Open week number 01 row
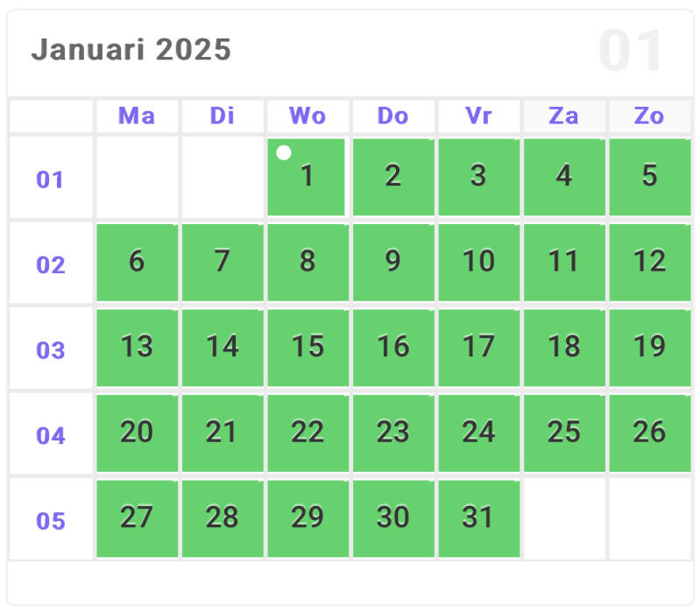 [x=51, y=180]
